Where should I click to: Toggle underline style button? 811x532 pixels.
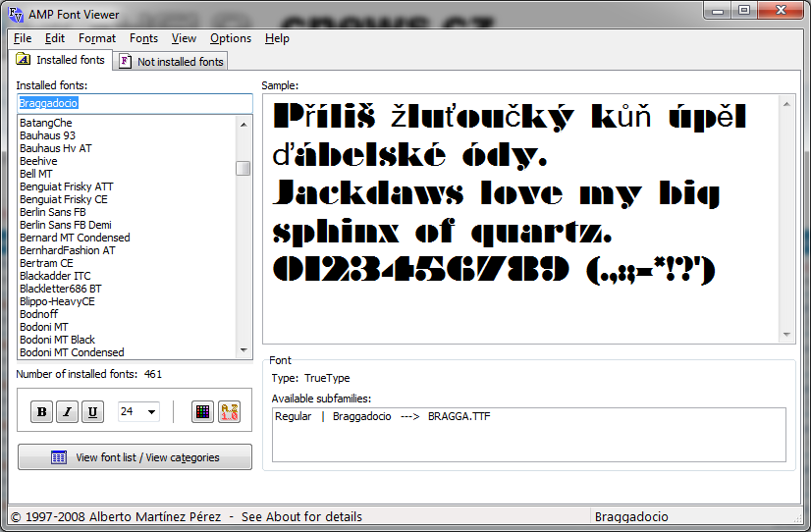tap(92, 412)
